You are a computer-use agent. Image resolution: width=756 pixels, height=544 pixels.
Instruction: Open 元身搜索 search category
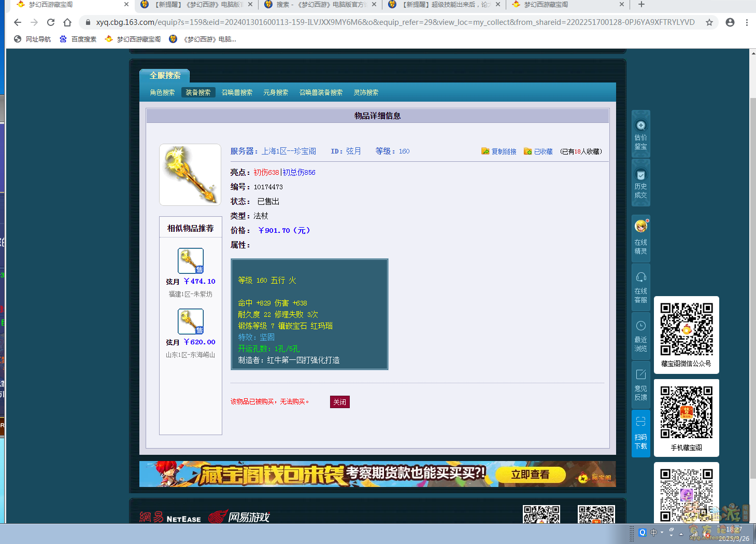click(x=276, y=92)
